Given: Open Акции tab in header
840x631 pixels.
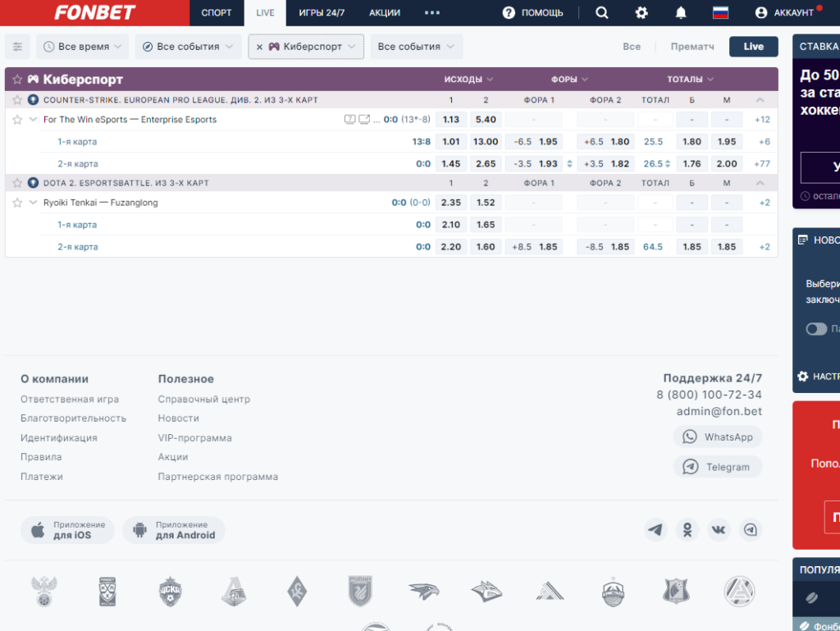Looking at the screenshot, I should coord(385,13).
